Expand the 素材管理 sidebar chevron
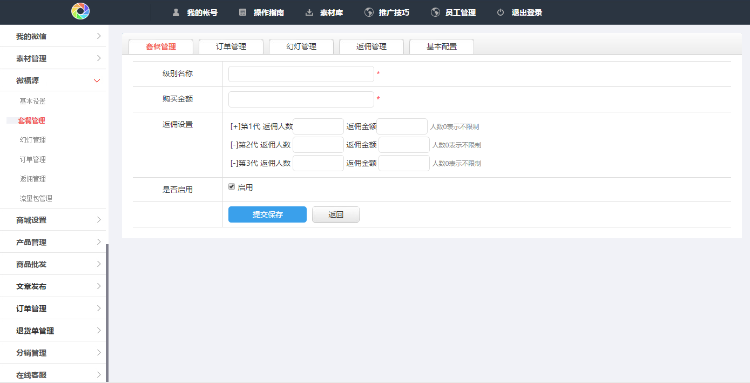The width and height of the screenshot is (750, 383). [x=99, y=58]
